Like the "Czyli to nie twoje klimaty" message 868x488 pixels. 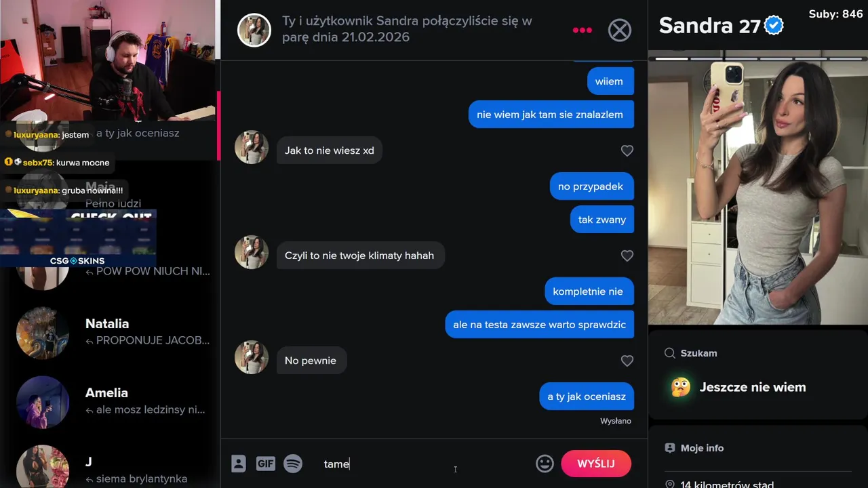pos(627,256)
